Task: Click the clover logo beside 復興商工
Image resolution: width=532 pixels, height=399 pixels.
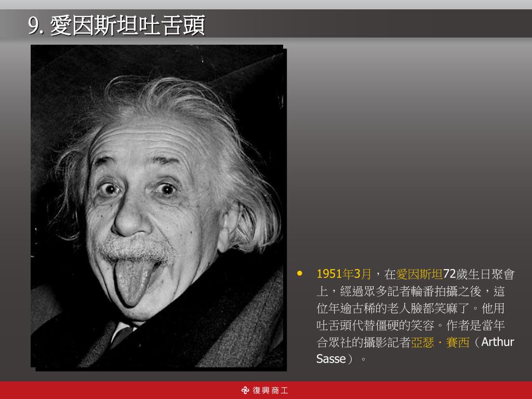Action: [x=245, y=390]
